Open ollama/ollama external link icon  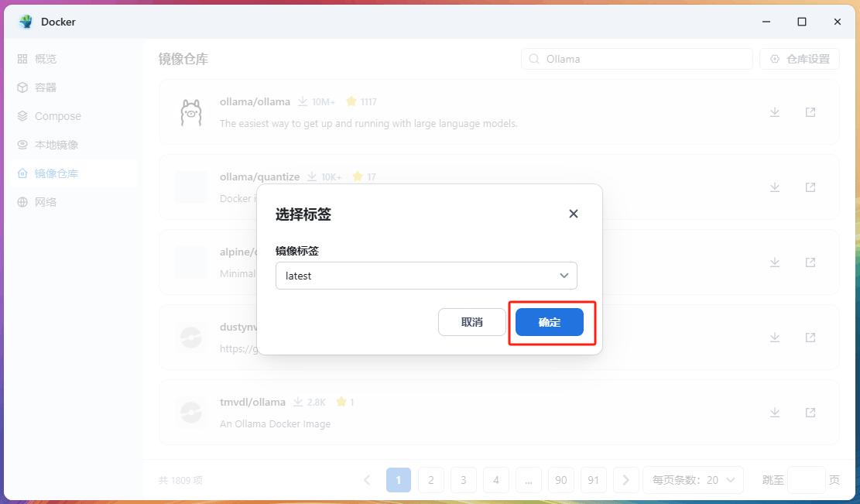(810, 112)
